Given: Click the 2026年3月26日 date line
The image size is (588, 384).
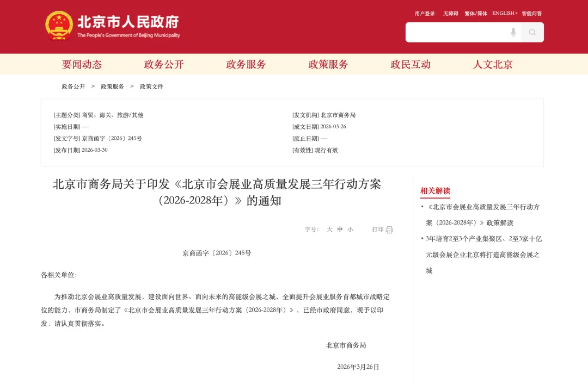Looking at the screenshot, I should click(x=358, y=367).
